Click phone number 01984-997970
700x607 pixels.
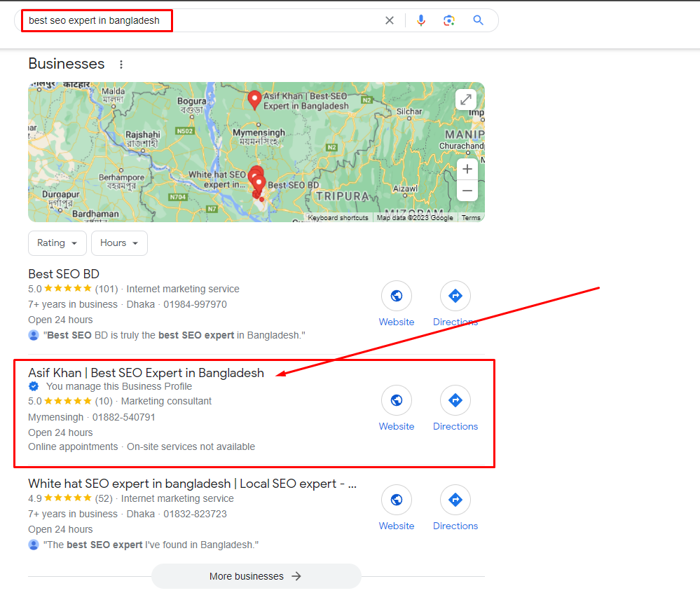point(195,305)
